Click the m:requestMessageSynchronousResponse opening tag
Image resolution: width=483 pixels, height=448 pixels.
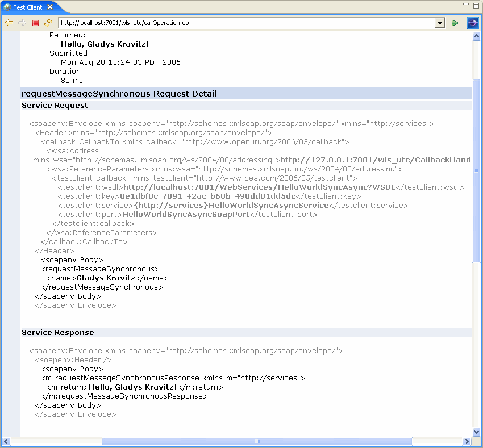pyautogui.click(x=173, y=378)
